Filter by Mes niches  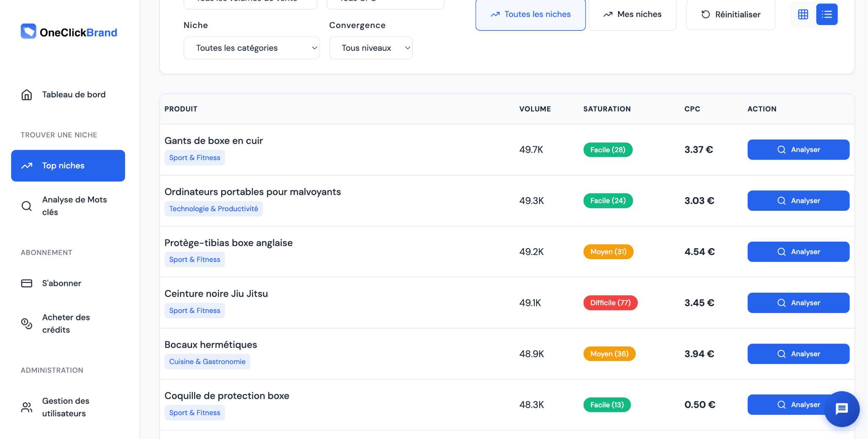(632, 14)
